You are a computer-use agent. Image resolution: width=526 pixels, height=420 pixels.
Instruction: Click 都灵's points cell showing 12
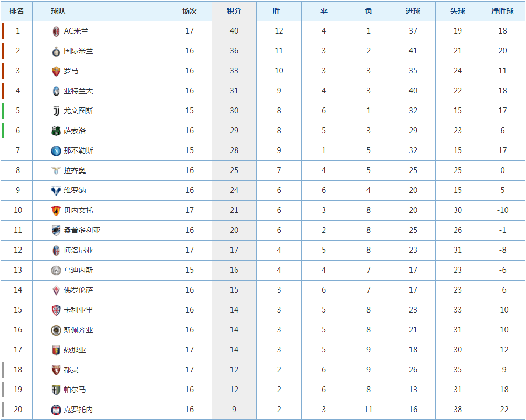click(234, 370)
